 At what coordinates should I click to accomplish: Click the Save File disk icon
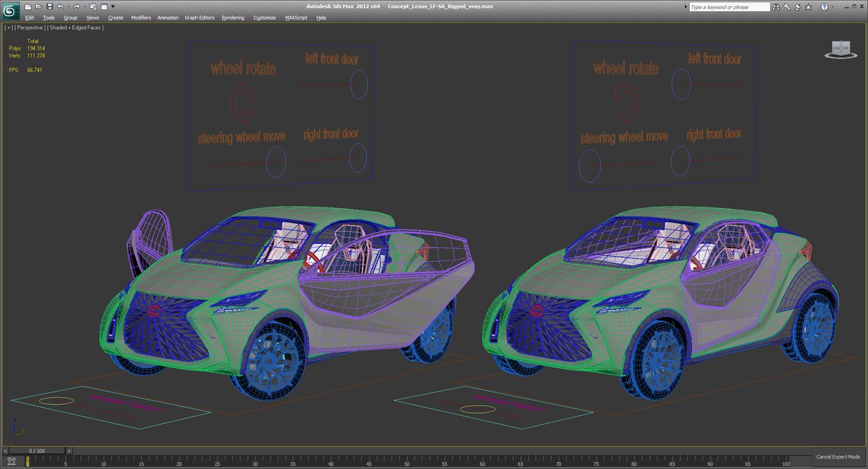(x=50, y=7)
